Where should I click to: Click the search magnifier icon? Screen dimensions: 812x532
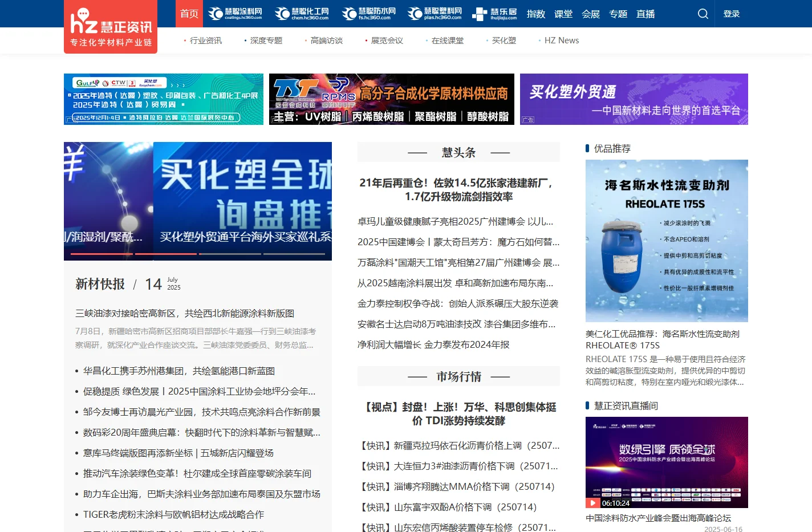[703, 14]
